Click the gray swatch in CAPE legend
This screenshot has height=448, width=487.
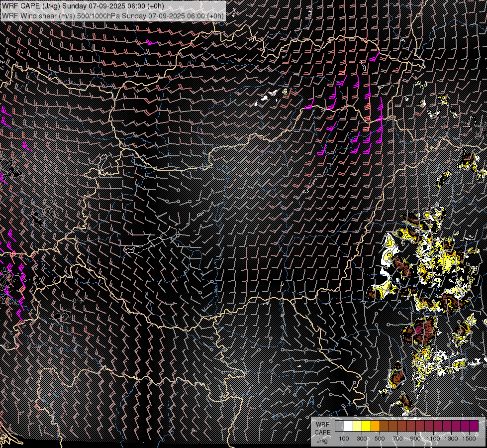click(x=339, y=426)
